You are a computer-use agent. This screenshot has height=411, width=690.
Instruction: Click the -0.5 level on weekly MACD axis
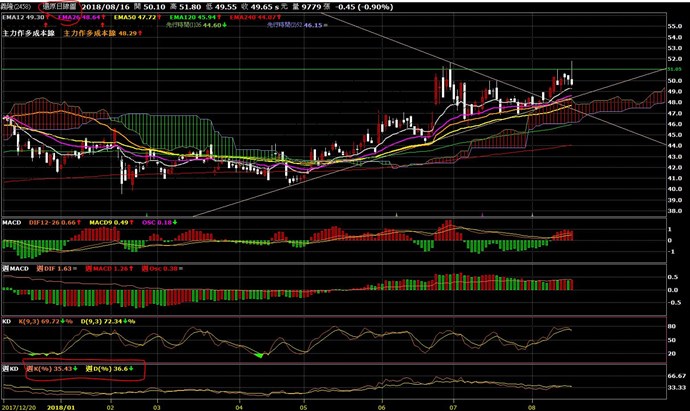(x=674, y=303)
